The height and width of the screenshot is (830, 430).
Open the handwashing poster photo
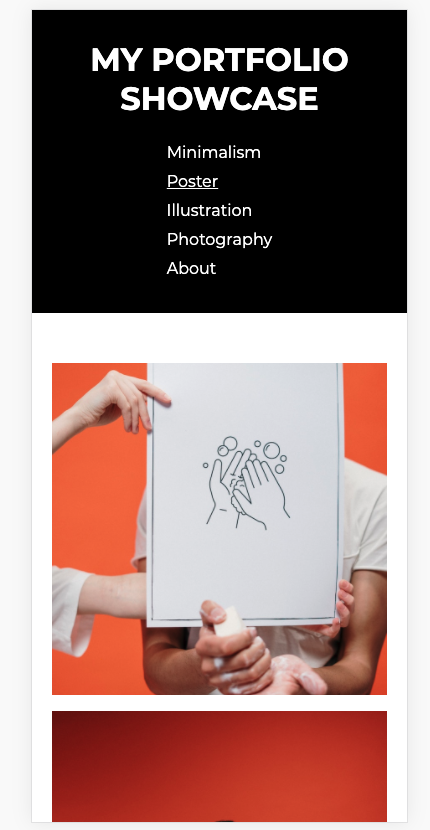[x=219, y=529]
